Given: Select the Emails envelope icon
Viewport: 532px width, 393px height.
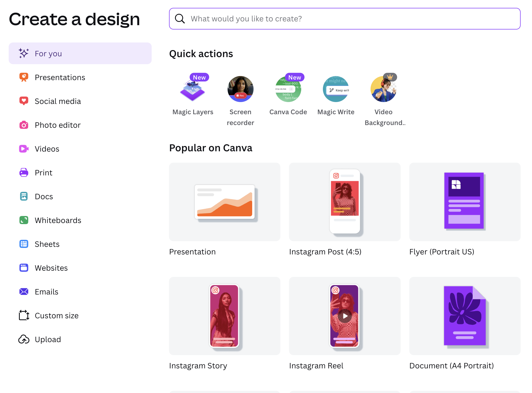Looking at the screenshot, I should 24,292.
